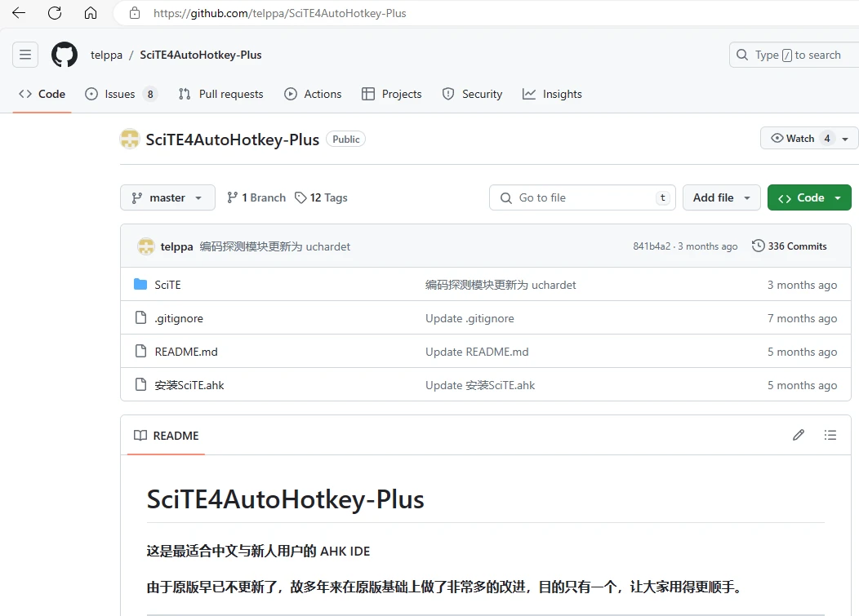This screenshot has height=616, width=859.
Task: Select '7 months ago' in .gitignore row
Action: [802, 318]
